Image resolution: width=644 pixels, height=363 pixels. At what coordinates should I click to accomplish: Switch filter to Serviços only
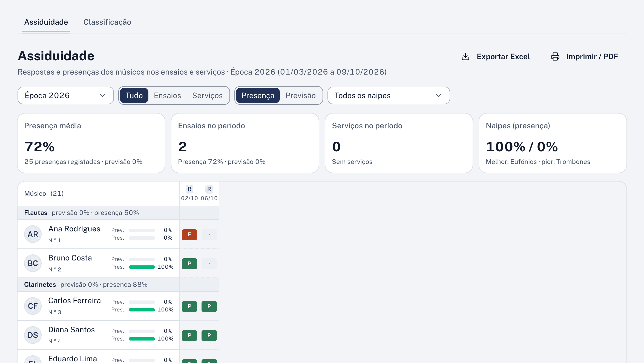pos(208,95)
